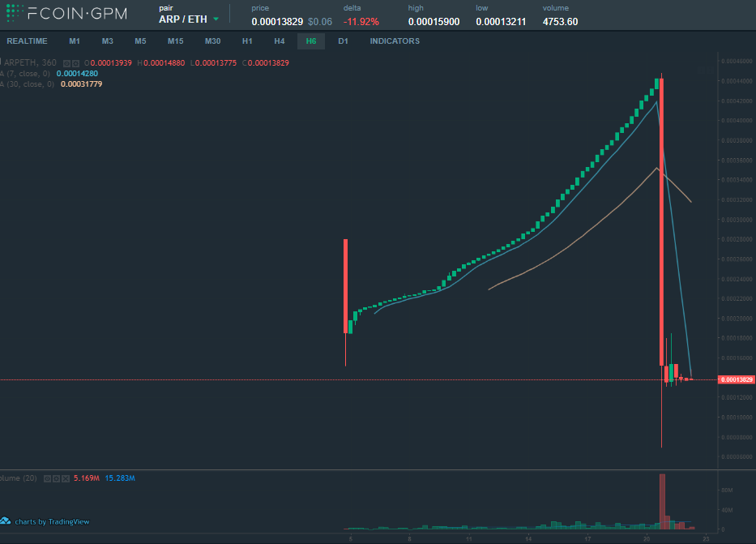756x544 pixels.
Task: Open the ARP / ETH pair dropdown arrow
Action: pyautogui.click(x=216, y=19)
